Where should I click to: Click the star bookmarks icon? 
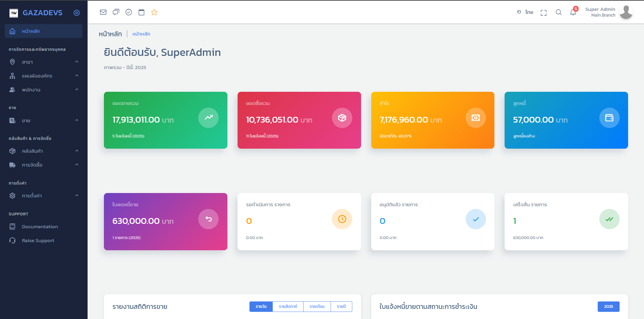click(x=154, y=12)
